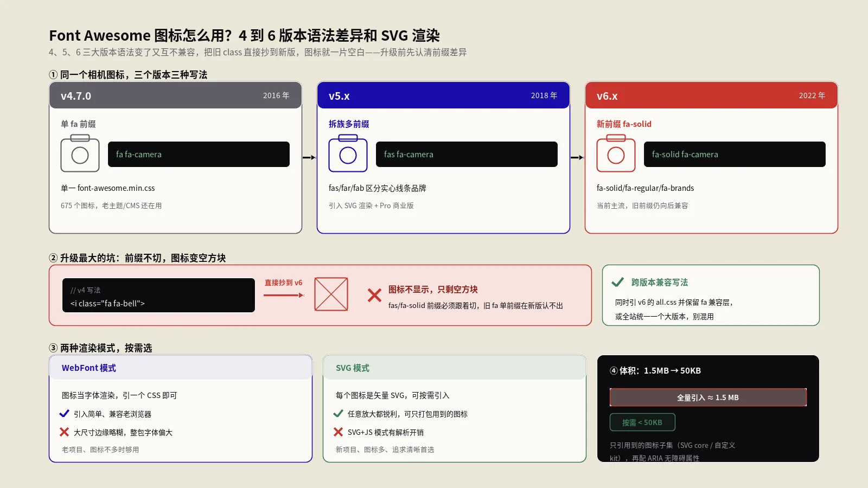Viewport: 868px width, 488px height.
Task: Click the 引入 SVG 渲染 + Pro 商业版 note
Action: click(x=371, y=206)
